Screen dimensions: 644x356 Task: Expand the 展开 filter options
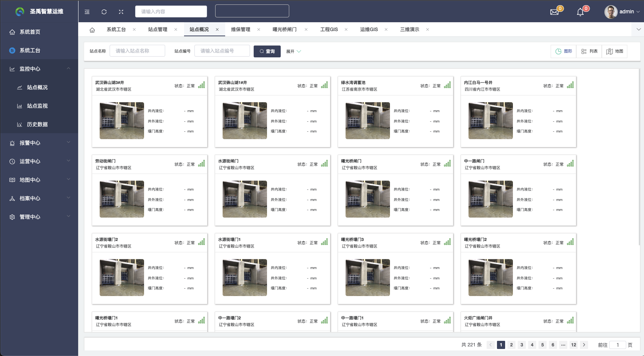click(294, 51)
